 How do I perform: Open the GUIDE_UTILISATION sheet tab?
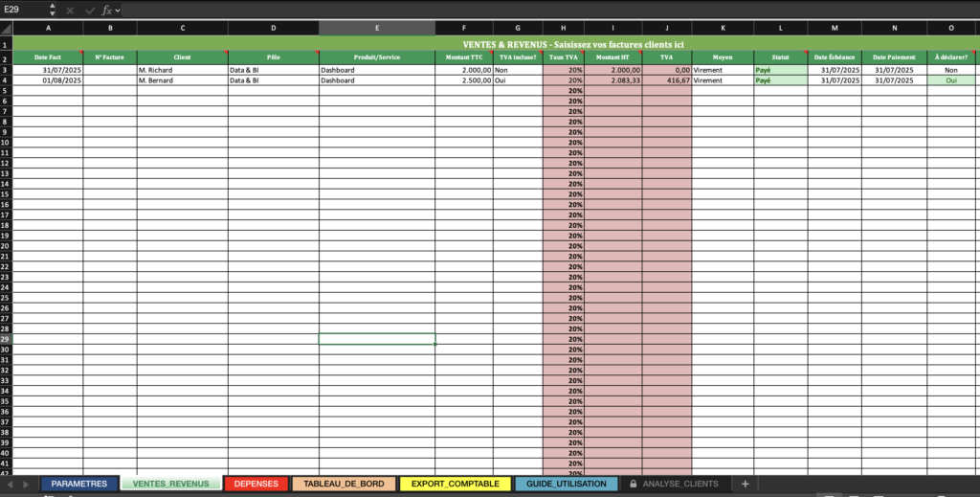coord(567,484)
